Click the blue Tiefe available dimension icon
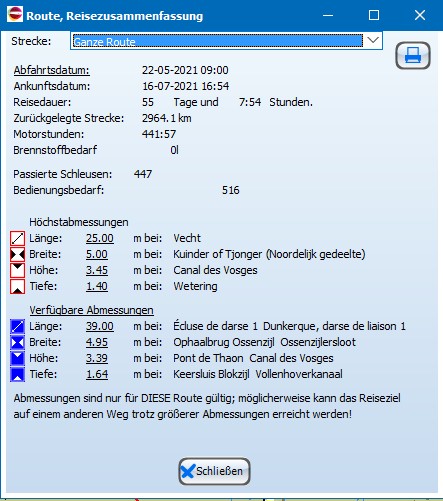This screenshot has width=443, height=501. tap(17, 374)
